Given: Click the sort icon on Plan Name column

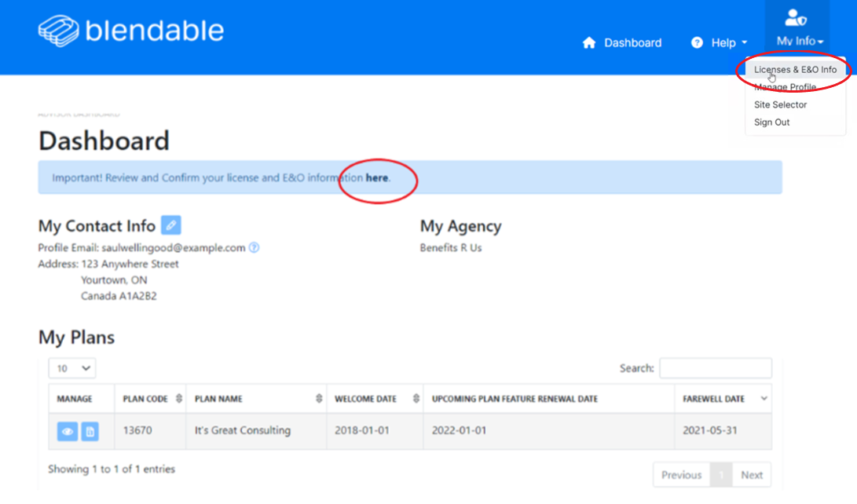Looking at the screenshot, I should coord(319,398).
